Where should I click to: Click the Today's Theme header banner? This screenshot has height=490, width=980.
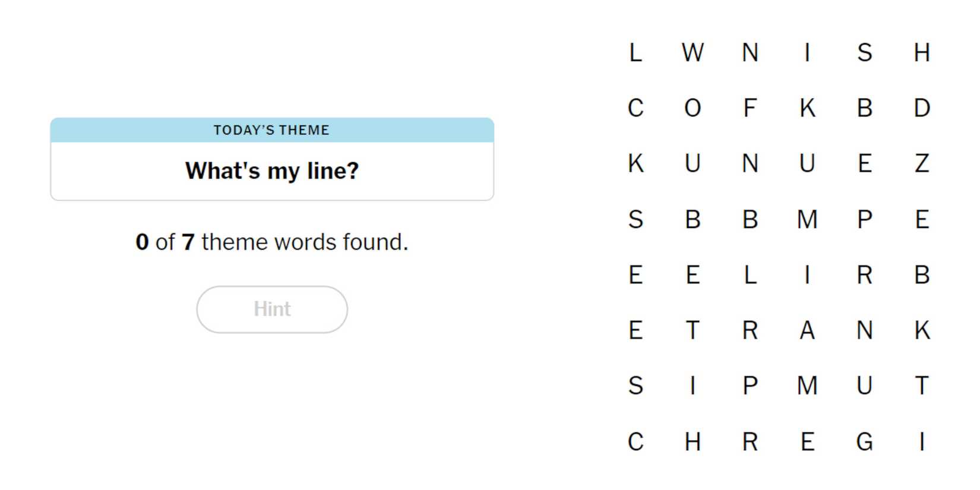[x=272, y=130]
